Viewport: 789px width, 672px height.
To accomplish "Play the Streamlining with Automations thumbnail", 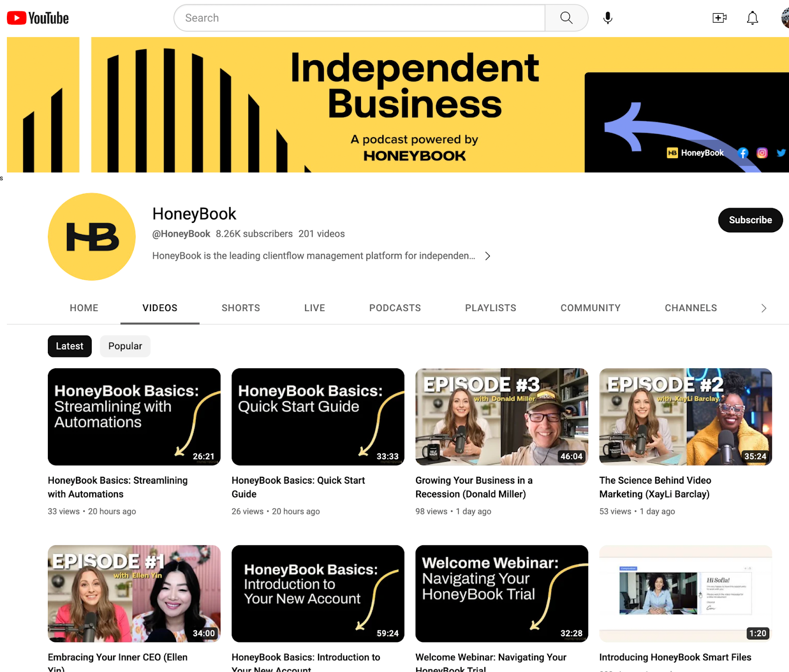I will pos(134,417).
